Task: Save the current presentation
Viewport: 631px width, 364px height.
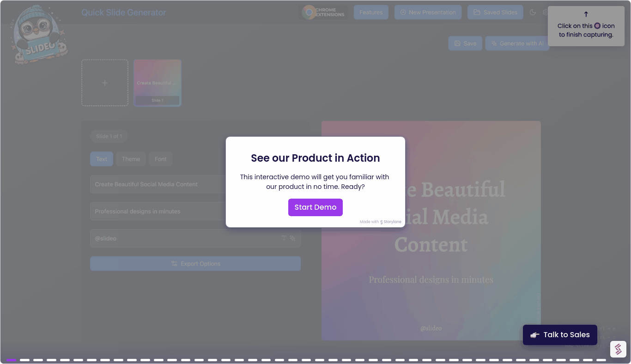Action: pos(465,43)
